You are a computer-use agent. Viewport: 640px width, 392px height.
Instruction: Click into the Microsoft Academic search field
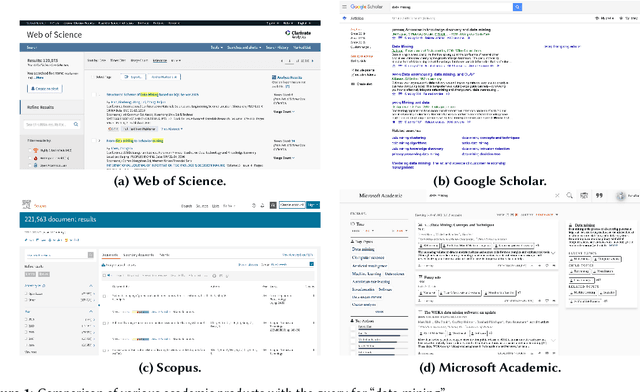pyautogui.click(x=490, y=196)
